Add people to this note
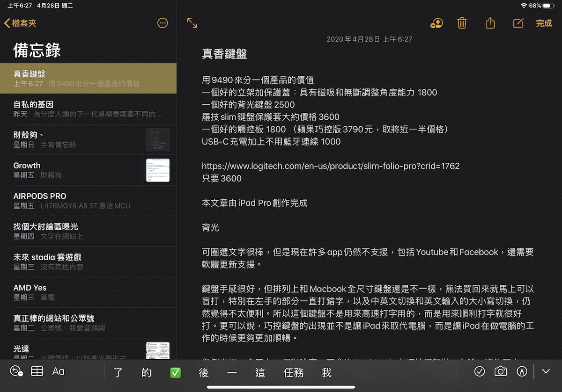Screen dimensions: 562x392 [x=436, y=23]
